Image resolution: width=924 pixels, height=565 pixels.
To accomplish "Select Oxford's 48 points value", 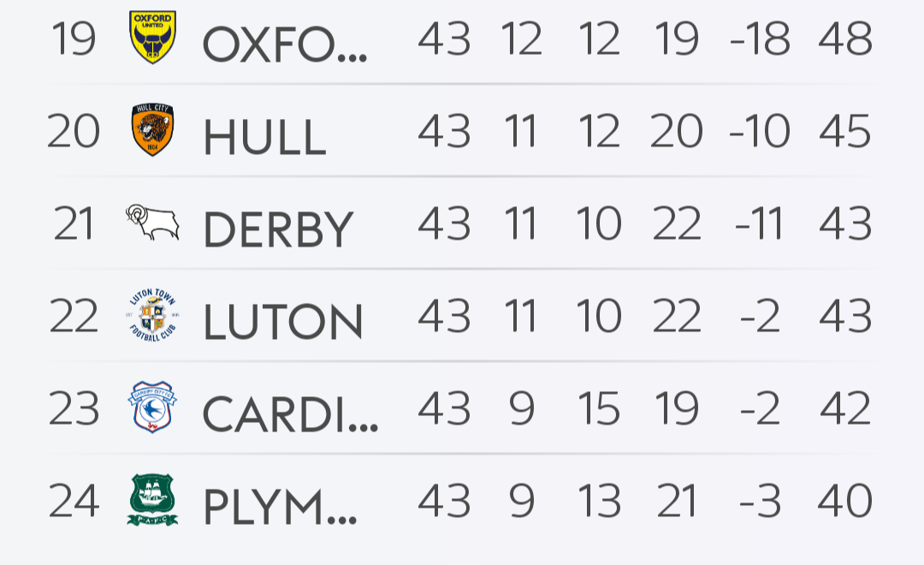I will click(845, 39).
